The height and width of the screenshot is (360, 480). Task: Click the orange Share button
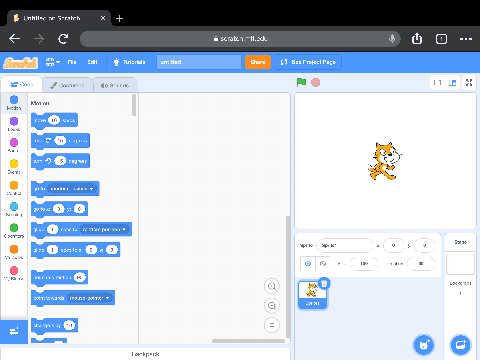[258, 62]
